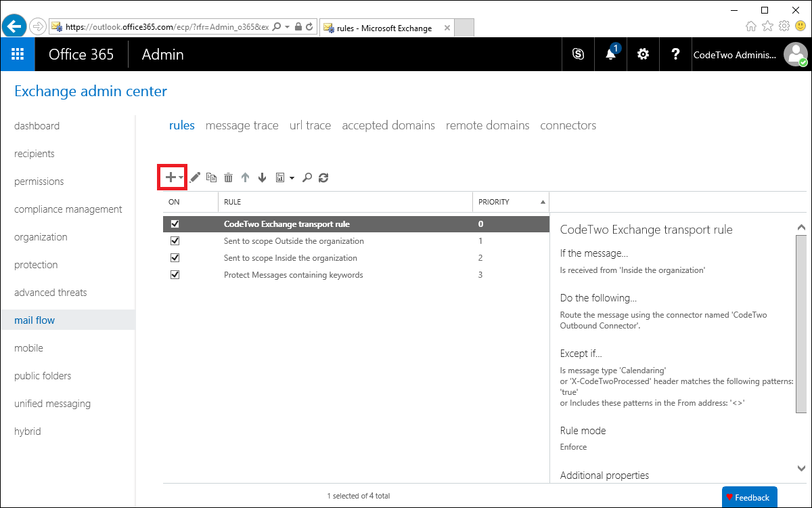Click the browser smiley feedback icon
This screenshot has height=508, width=812.
coord(801,26)
